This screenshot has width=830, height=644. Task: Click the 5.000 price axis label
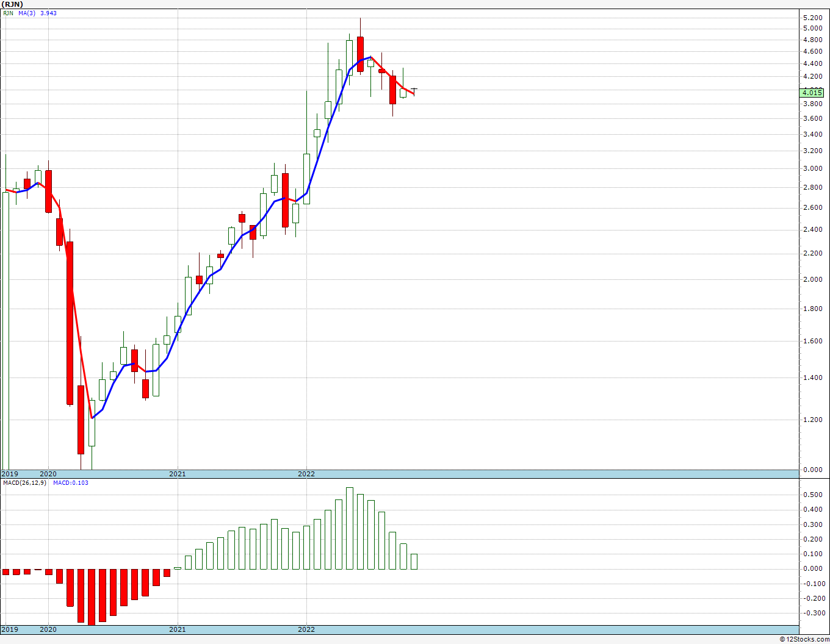[x=812, y=28]
